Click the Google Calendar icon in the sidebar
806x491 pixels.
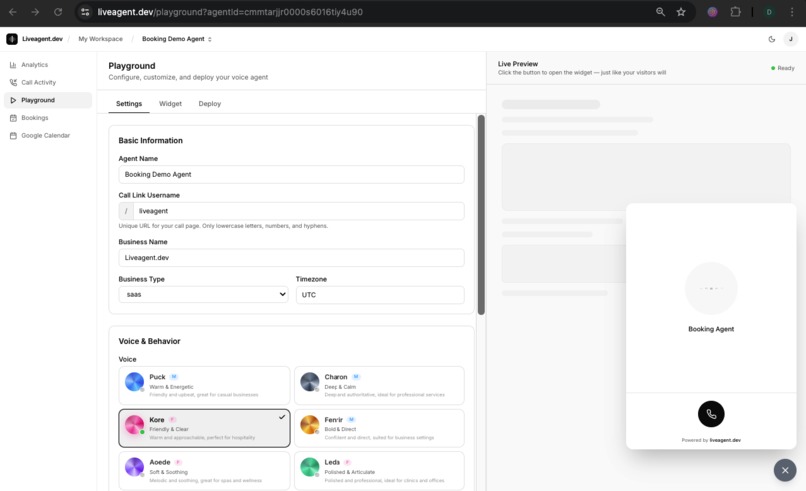pyautogui.click(x=13, y=136)
